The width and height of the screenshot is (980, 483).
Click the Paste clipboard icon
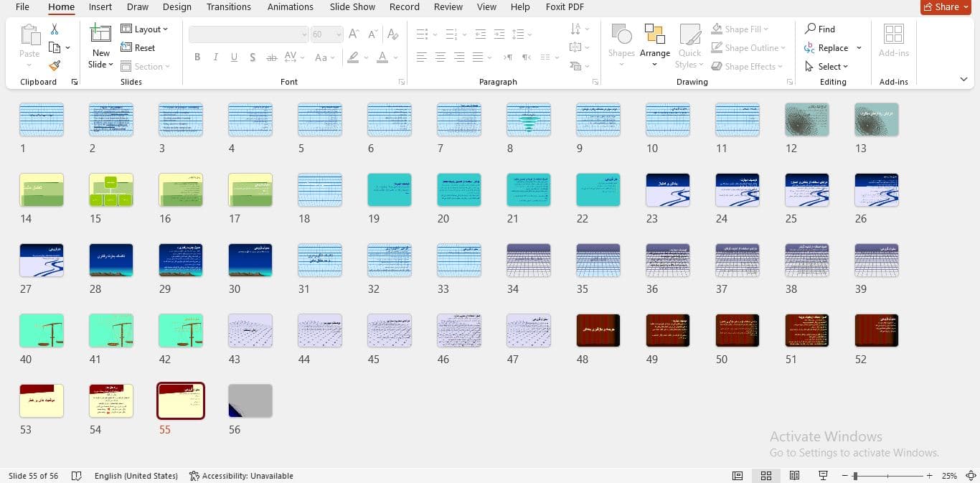pyautogui.click(x=29, y=35)
